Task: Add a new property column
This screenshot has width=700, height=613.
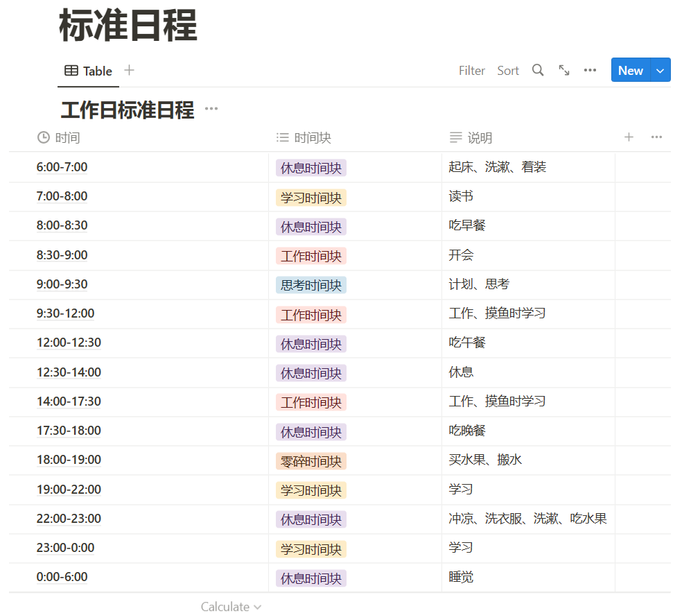Action: coord(629,137)
